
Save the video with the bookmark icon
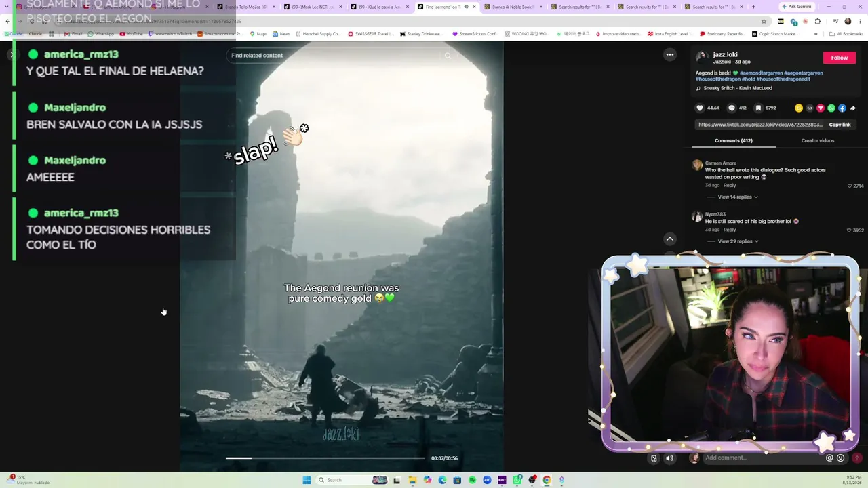(758, 108)
